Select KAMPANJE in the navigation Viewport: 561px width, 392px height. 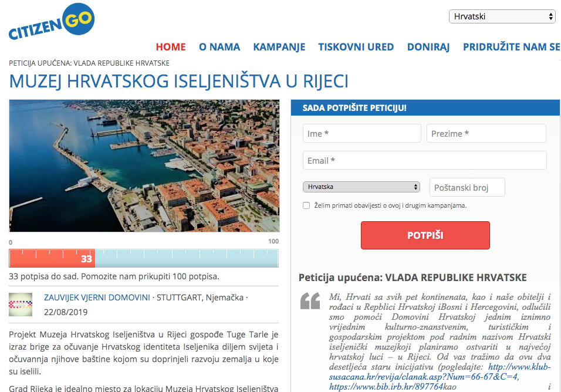point(279,47)
